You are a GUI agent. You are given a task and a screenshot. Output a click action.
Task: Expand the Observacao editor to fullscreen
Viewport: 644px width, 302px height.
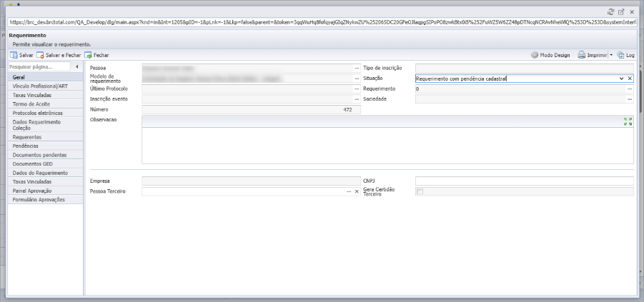[x=628, y=121]
